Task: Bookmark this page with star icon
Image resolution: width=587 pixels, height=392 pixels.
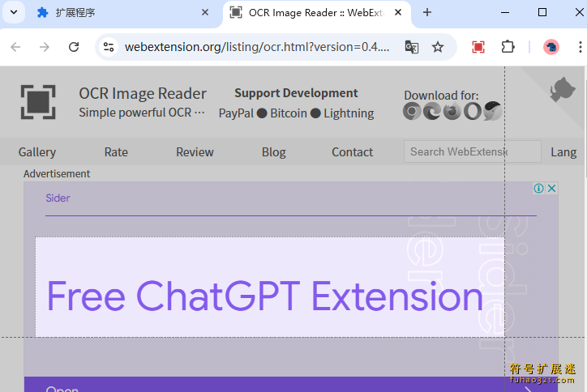Action: coord(438,47)
